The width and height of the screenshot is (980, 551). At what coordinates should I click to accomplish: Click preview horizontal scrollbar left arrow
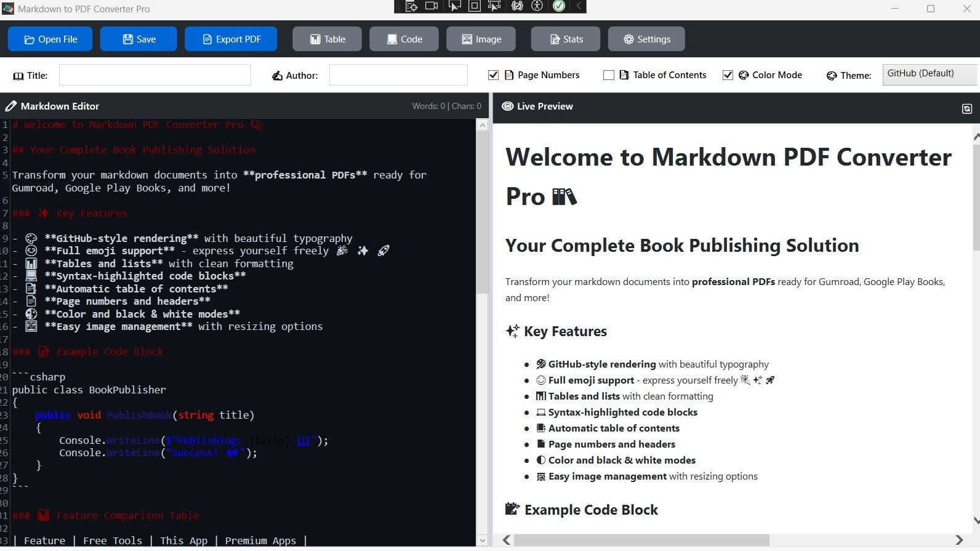pyautogui.click(x=507, y=540)
